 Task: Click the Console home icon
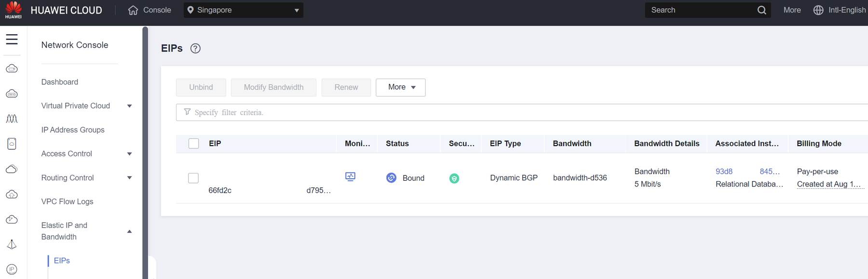coord(133,10)
